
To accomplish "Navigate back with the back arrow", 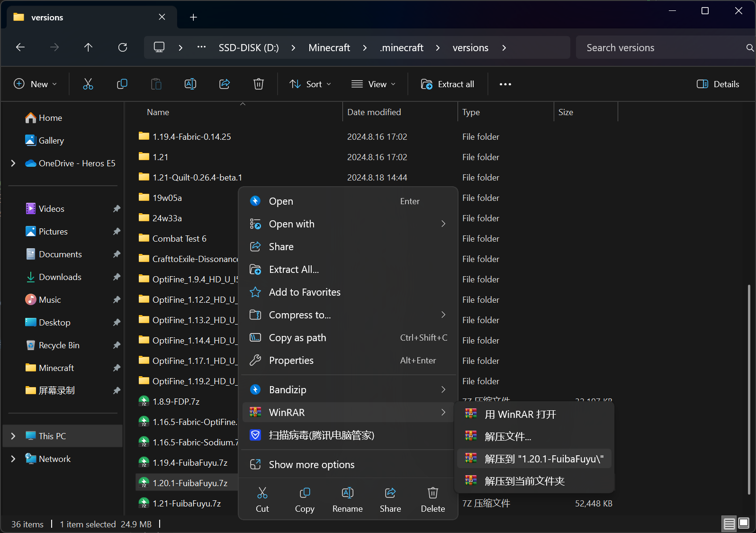I will (20, 47).
